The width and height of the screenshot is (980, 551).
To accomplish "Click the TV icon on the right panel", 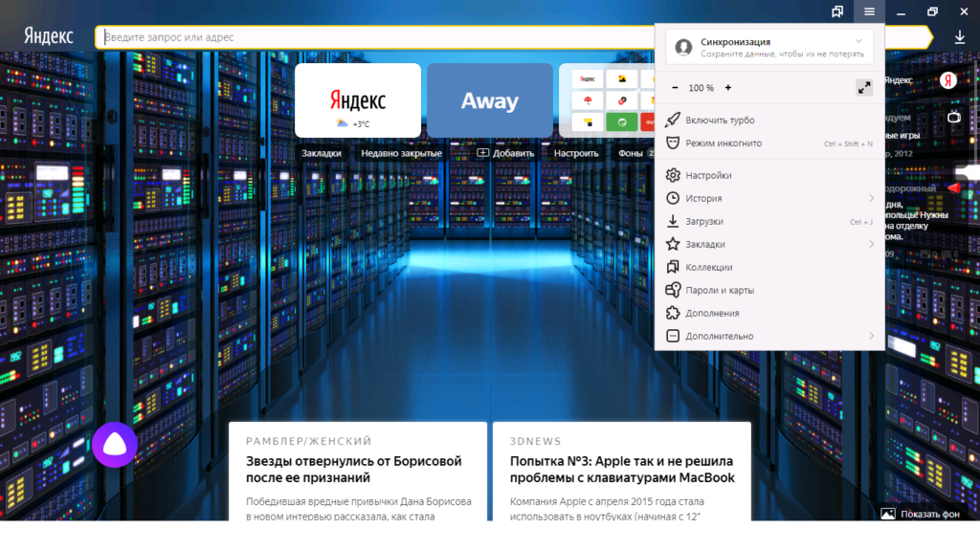I will point(954,117).
